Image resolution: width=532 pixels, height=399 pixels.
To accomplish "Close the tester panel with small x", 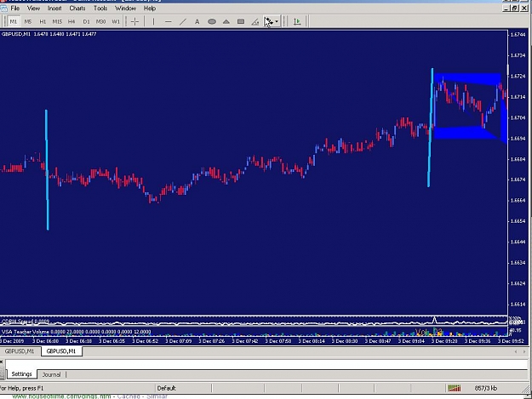I will [x=2, y=362].
